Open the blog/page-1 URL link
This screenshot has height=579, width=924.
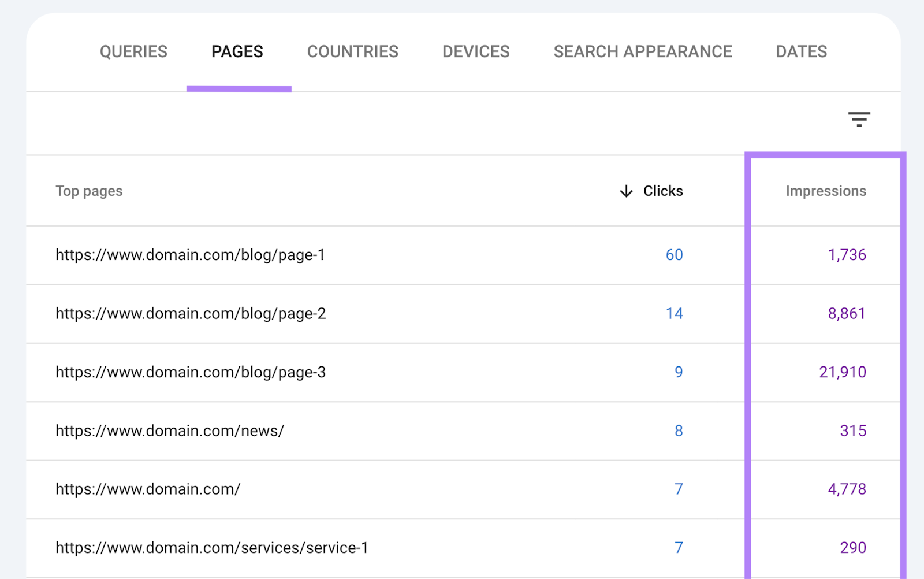(191, 255)
